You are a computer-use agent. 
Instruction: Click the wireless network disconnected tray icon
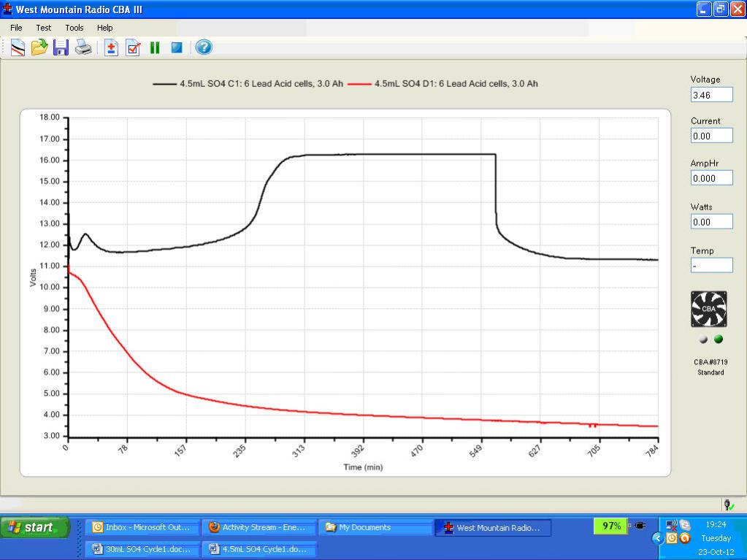pos(672,525)
